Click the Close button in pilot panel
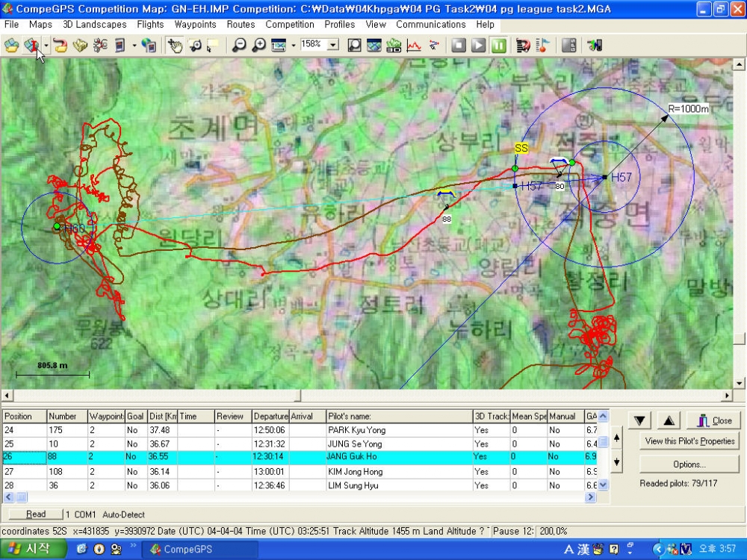 (714, 420)
